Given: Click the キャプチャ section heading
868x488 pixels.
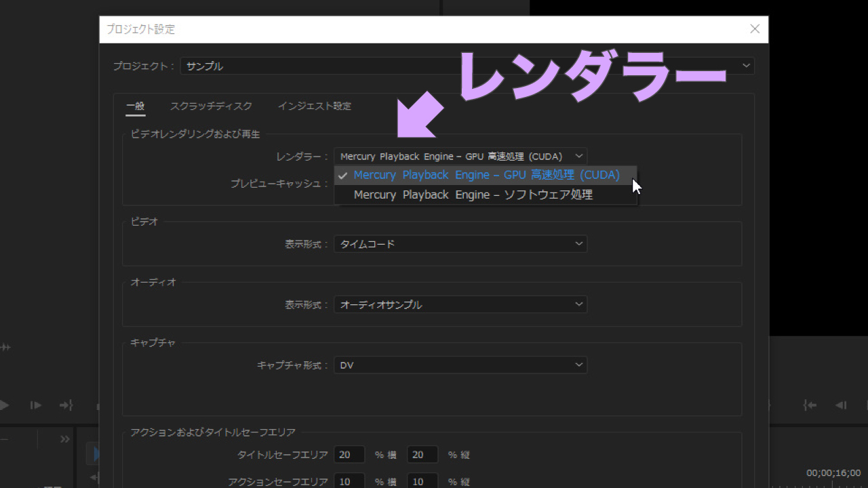Looking at the screenshot, I should tap(153, 343).
